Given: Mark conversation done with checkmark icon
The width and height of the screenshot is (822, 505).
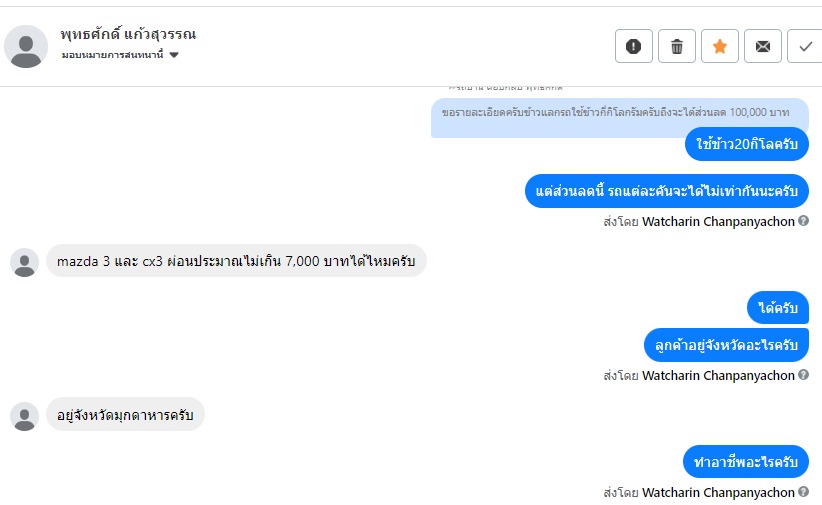Looking at the screenshot, I should [x=805, y=46].
